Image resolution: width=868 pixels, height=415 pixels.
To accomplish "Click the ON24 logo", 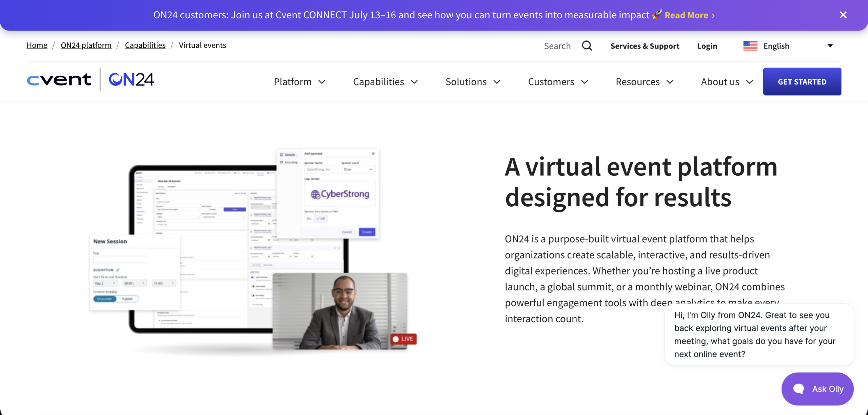I will 132,80.
